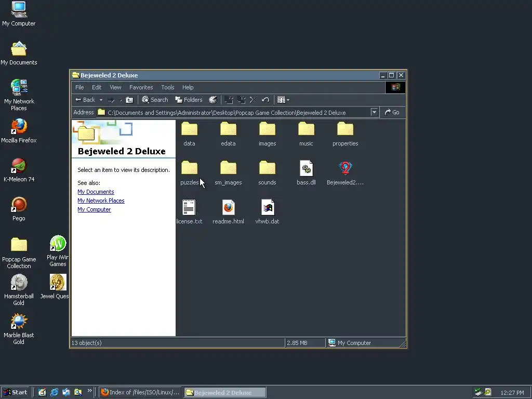Select Jewel Quest desktop shortcut
532x399 pixels.
coord(56,286)
